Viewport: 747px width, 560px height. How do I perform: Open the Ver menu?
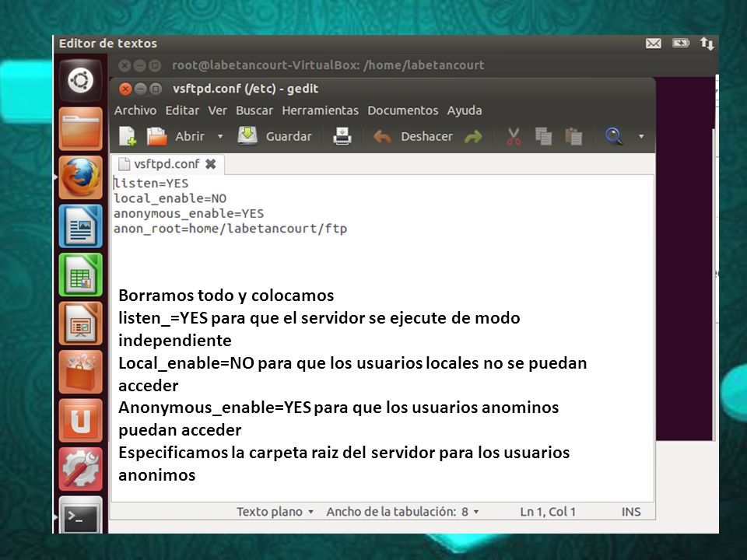(217, 110)
